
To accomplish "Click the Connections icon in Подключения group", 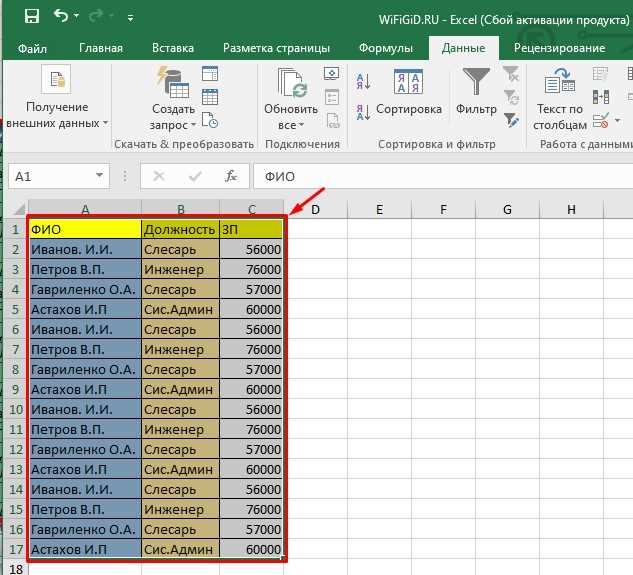I will pyautogui.click(x=331, y=74).
